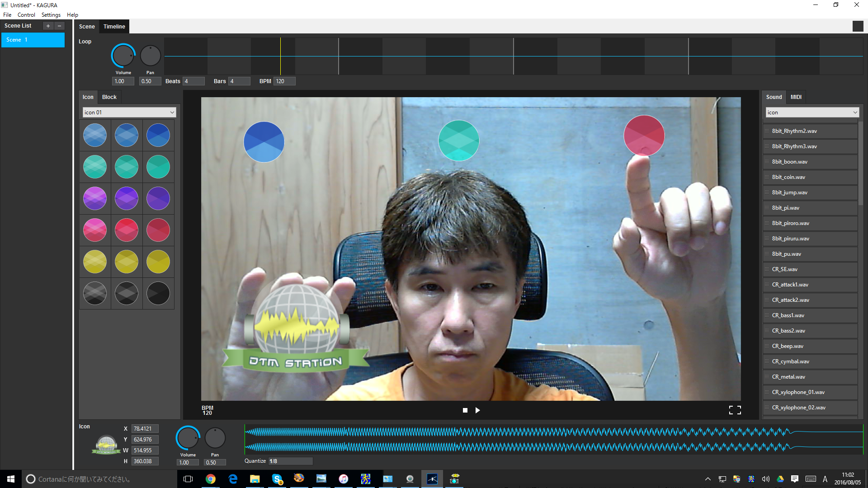Viewport: 868px width, 488px height.
Task: Select CR_SE.wav in the sound list
Action: tap(810, 269)
